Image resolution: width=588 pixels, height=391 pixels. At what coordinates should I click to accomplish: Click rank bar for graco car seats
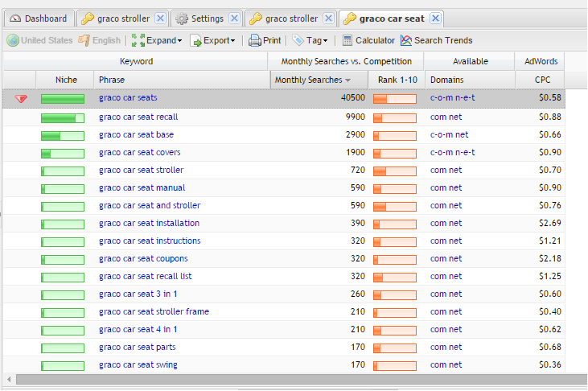(395, 99)
